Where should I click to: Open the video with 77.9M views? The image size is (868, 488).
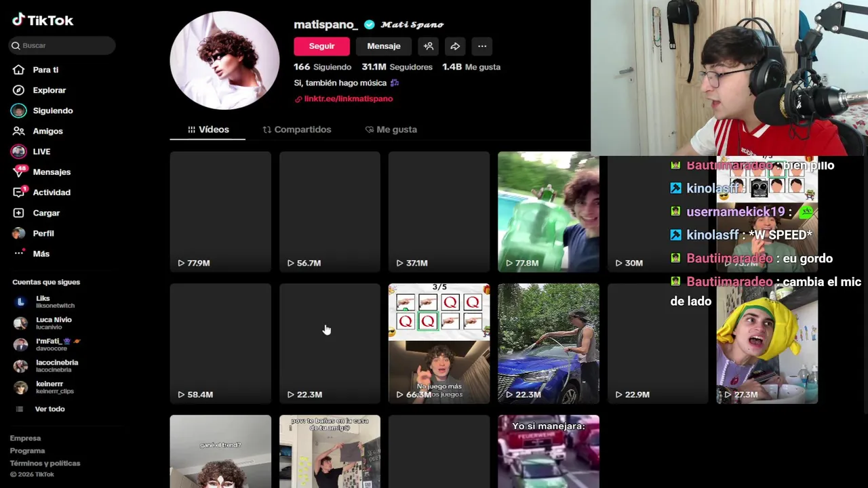coord(220,211)
